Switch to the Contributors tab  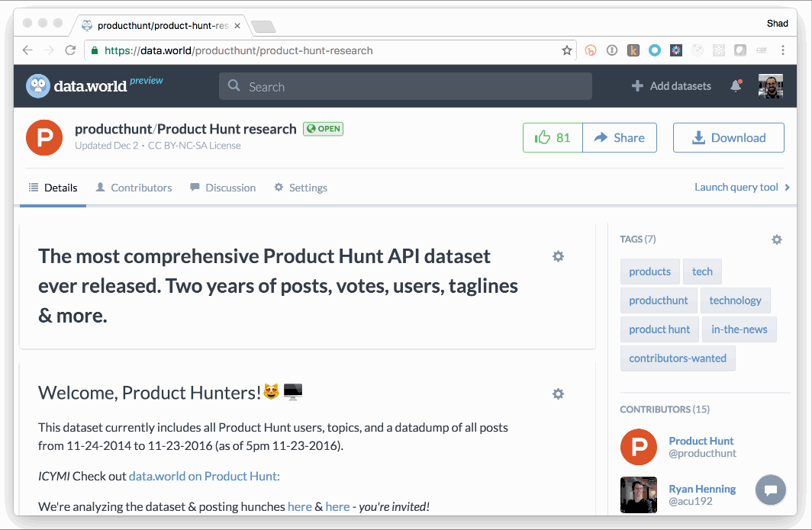[134, 188]
